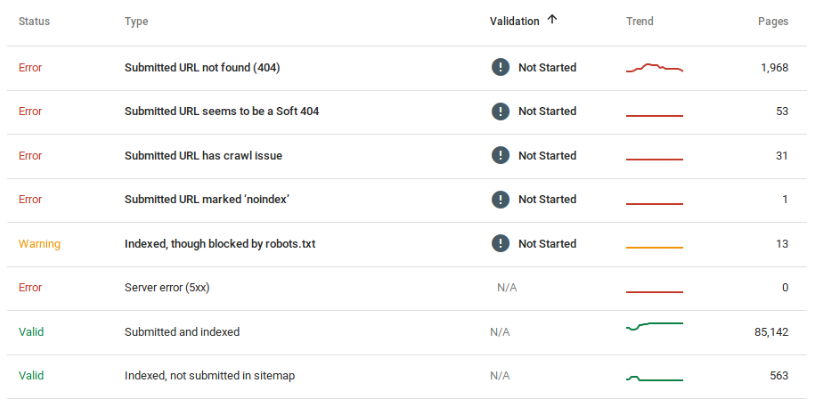Sort by the Validation column header
The width and height of the screenshot is (814, 401).
click(514, 21)
